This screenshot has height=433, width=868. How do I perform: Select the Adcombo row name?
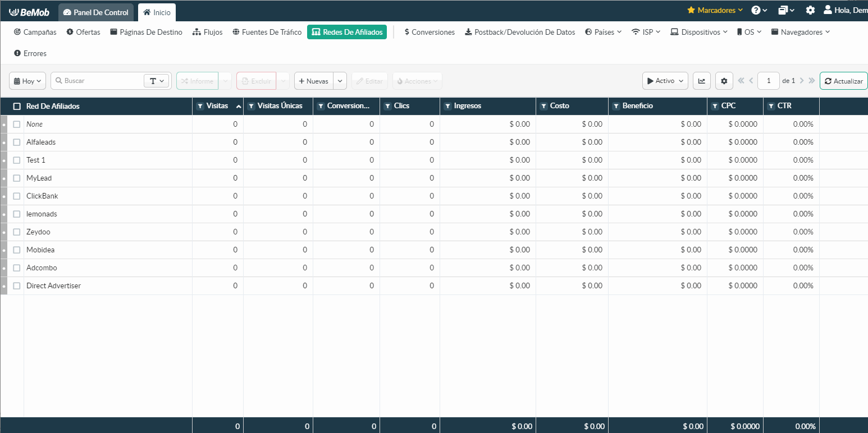click(42, 268)
